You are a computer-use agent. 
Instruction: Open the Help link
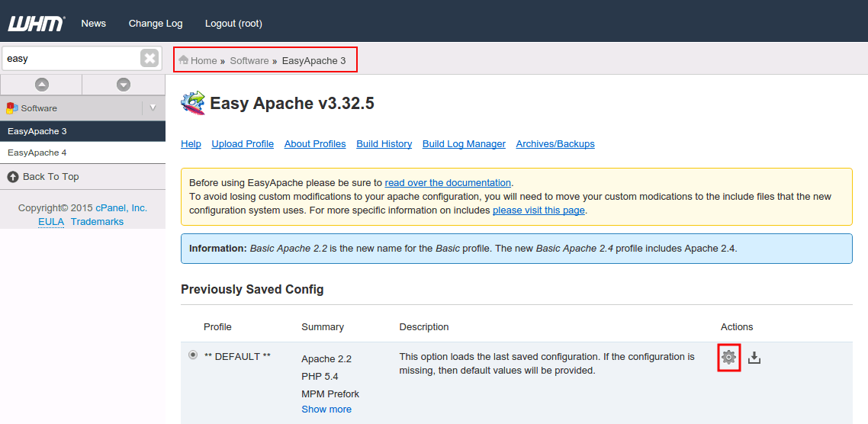[191, 144]
